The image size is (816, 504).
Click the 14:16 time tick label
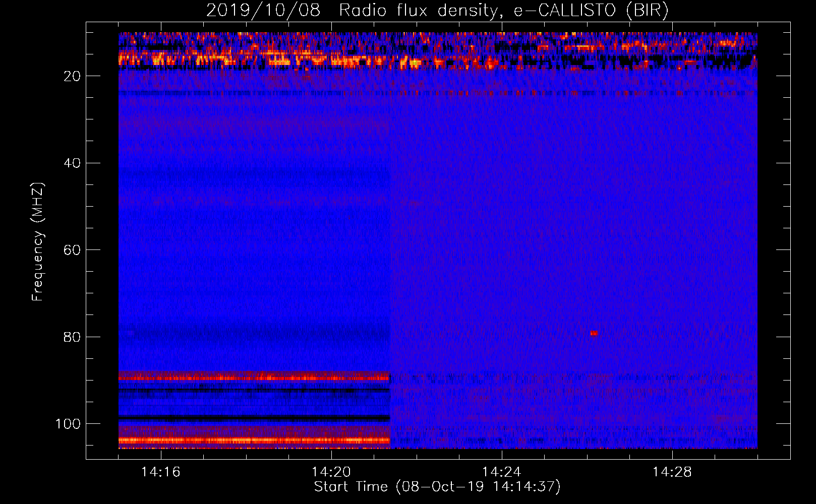tap(160, 472)
